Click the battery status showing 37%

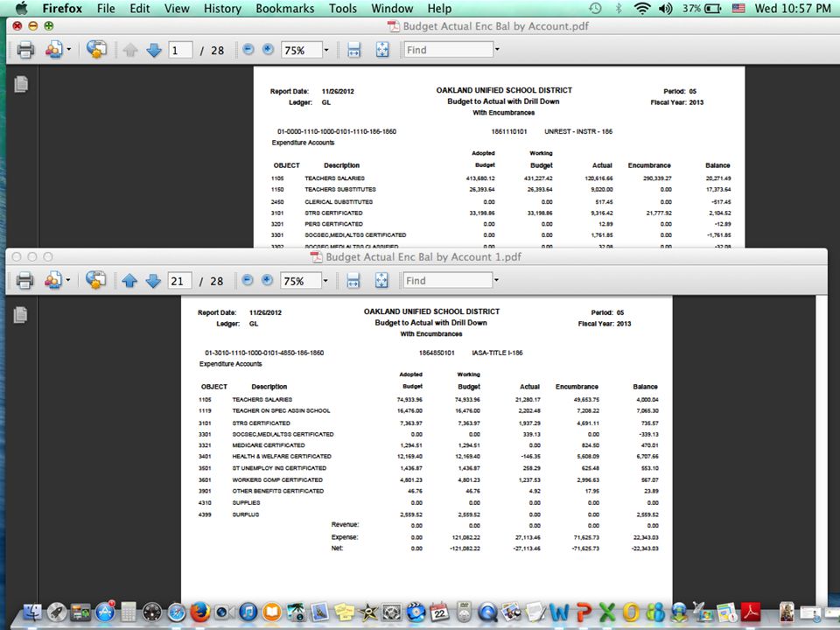(x=702, y=8)
